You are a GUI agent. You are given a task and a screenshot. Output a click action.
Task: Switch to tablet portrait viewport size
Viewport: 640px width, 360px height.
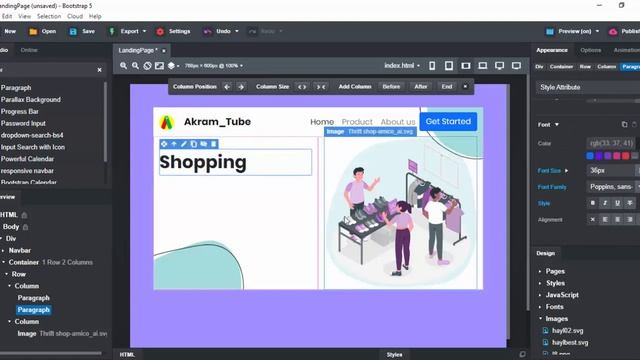(449, 66)
